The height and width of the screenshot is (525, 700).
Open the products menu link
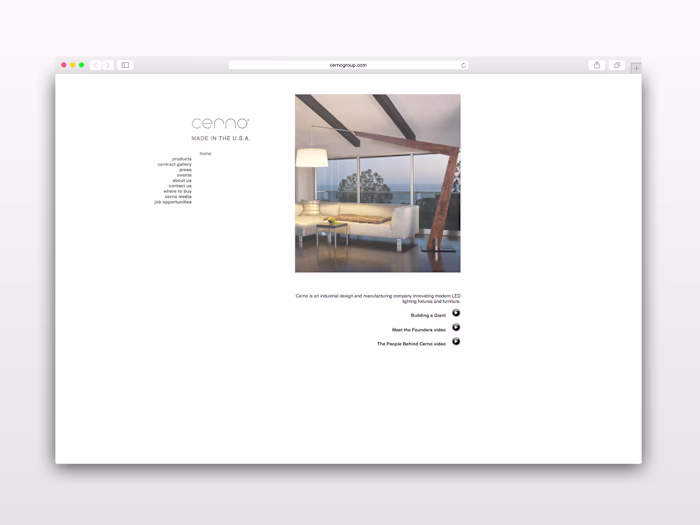(x=182, y=159)
